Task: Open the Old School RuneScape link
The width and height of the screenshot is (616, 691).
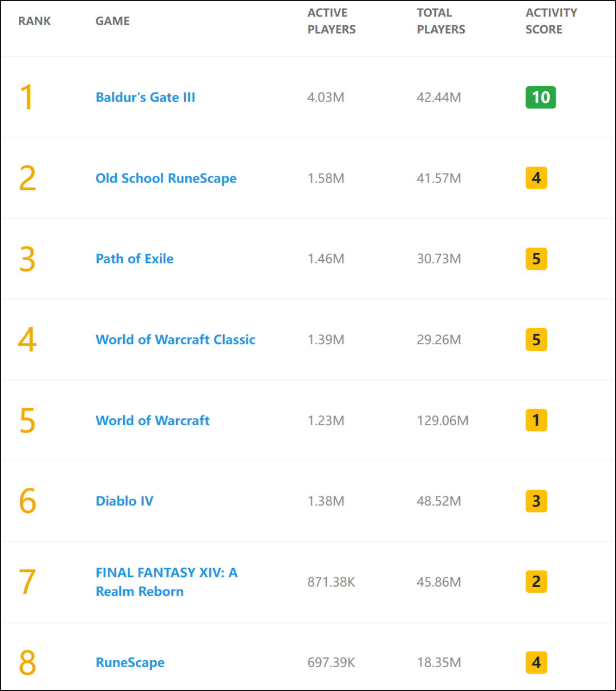Action: pos(166,179)
